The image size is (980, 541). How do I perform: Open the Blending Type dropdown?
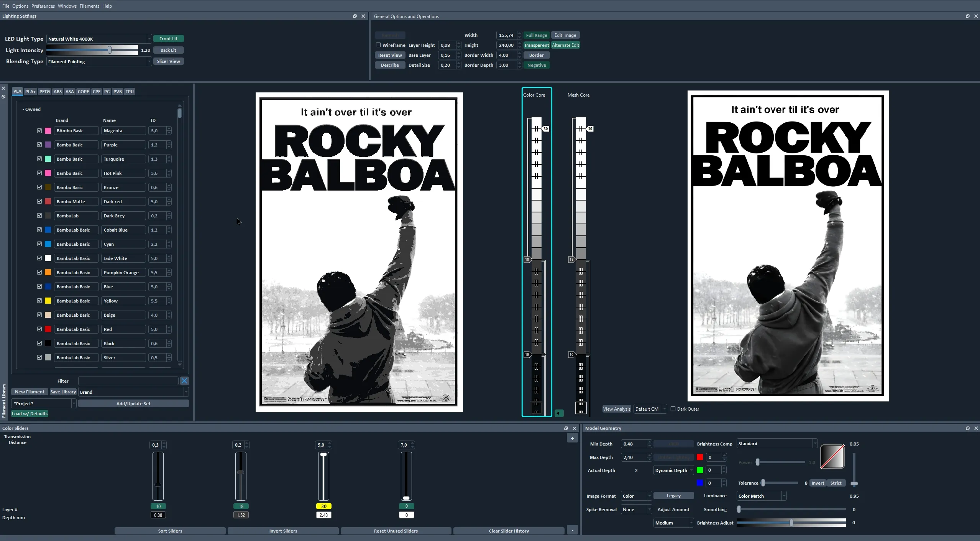[x=99, y=61]
